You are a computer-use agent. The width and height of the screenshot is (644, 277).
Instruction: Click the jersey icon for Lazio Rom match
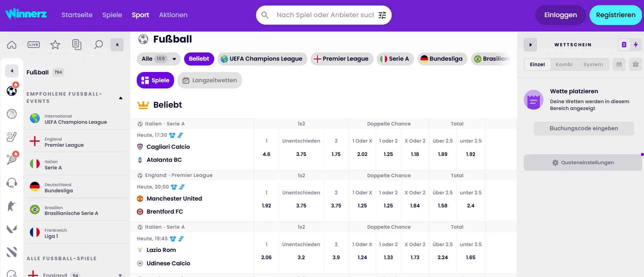point(173,239)
